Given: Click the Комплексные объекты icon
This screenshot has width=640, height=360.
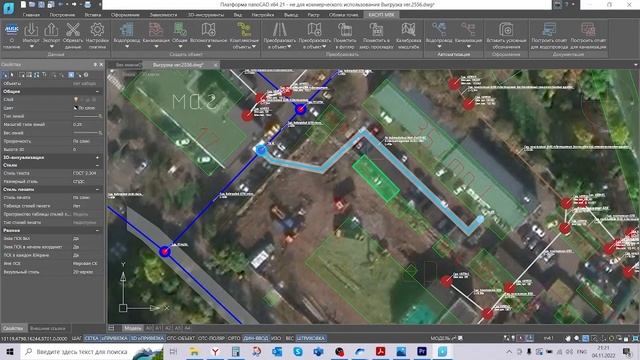Looking at the screenshot, I should click(x=244, y=30).
